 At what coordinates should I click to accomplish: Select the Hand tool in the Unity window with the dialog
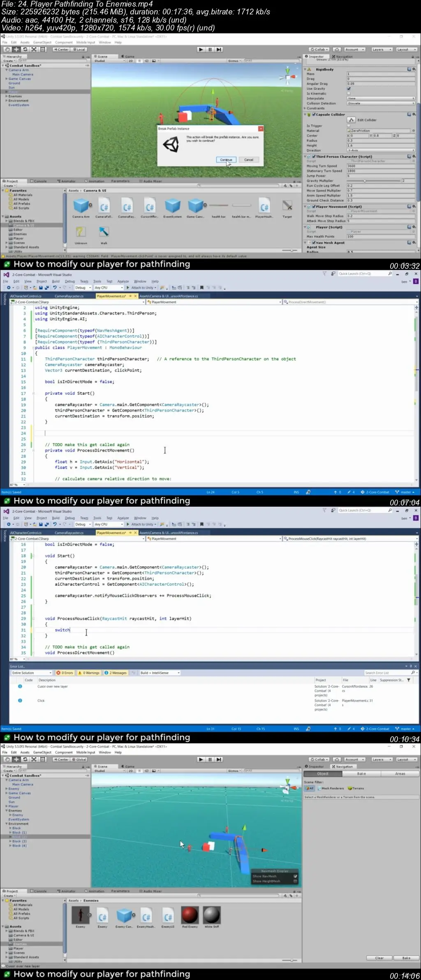click(7, 49)
